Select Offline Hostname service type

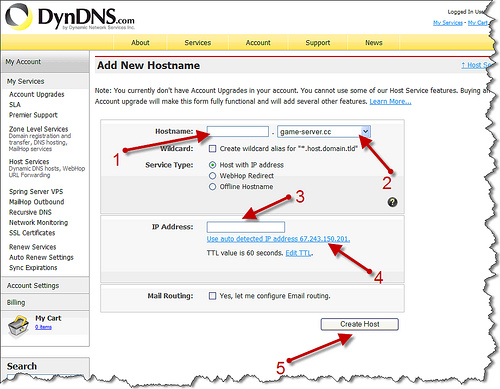tap(212, 187)
